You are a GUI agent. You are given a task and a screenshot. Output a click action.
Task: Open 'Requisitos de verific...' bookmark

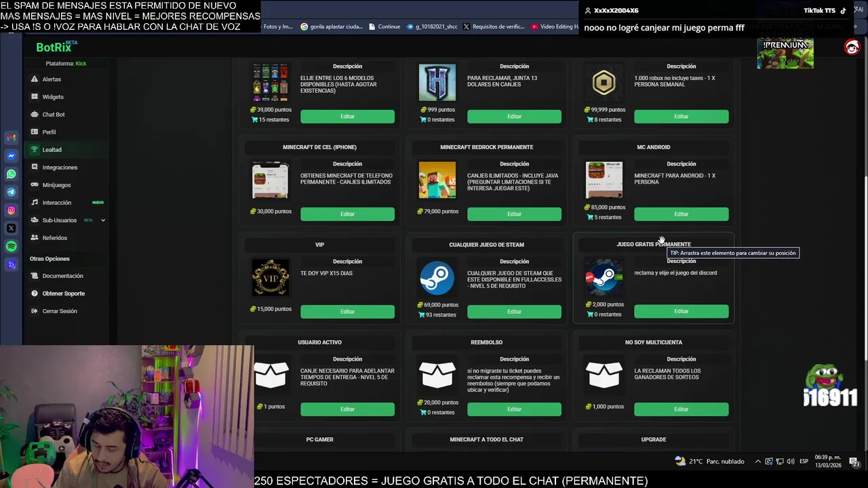click(x=494, y=26)
